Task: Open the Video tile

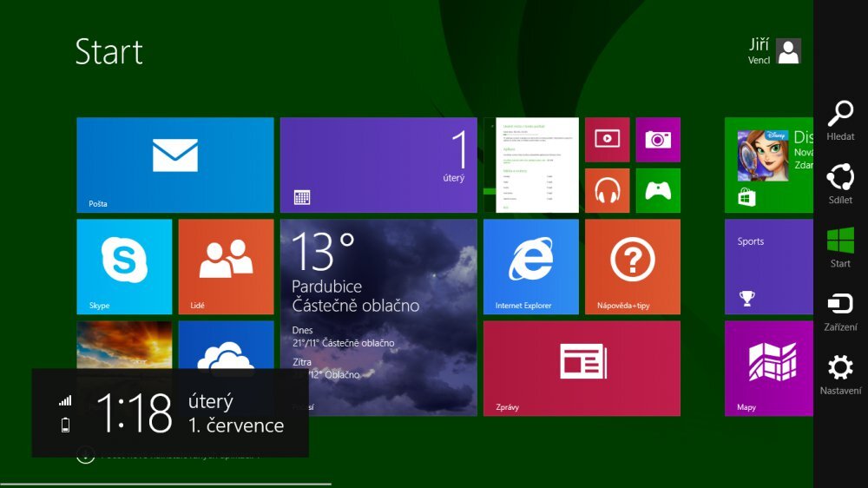Action: coord(608,140)
